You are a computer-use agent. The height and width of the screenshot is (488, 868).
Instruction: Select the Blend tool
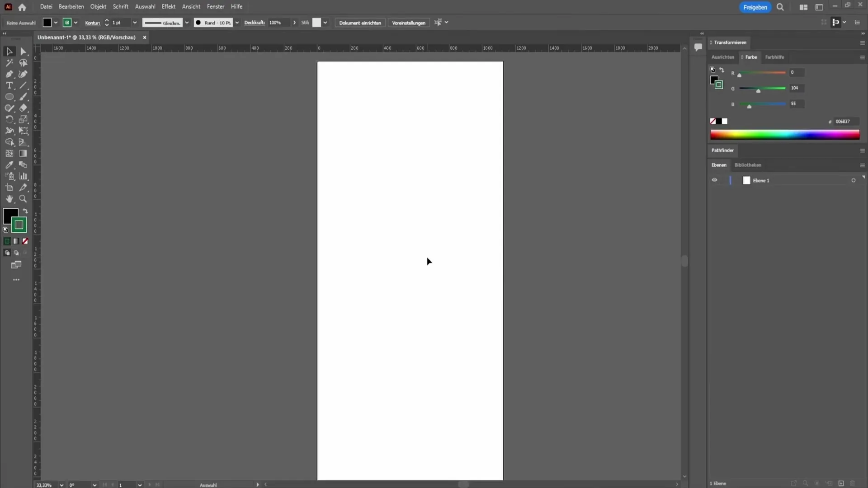24,165
